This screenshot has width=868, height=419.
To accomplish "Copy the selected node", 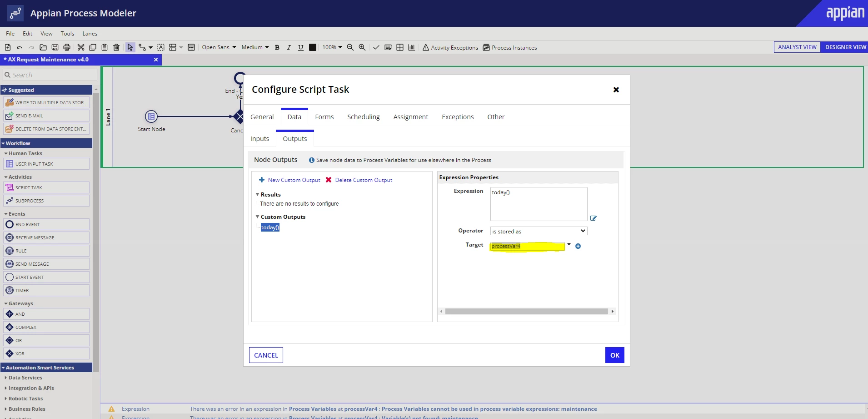I will click(x=93, y=47).
